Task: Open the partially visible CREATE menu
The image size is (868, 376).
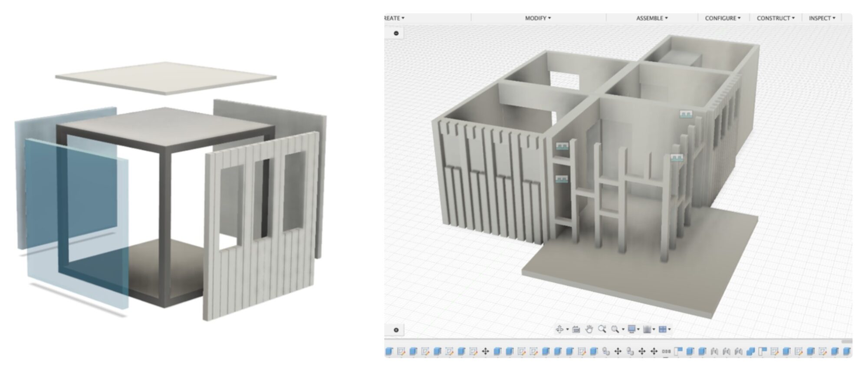Action: 395,18
